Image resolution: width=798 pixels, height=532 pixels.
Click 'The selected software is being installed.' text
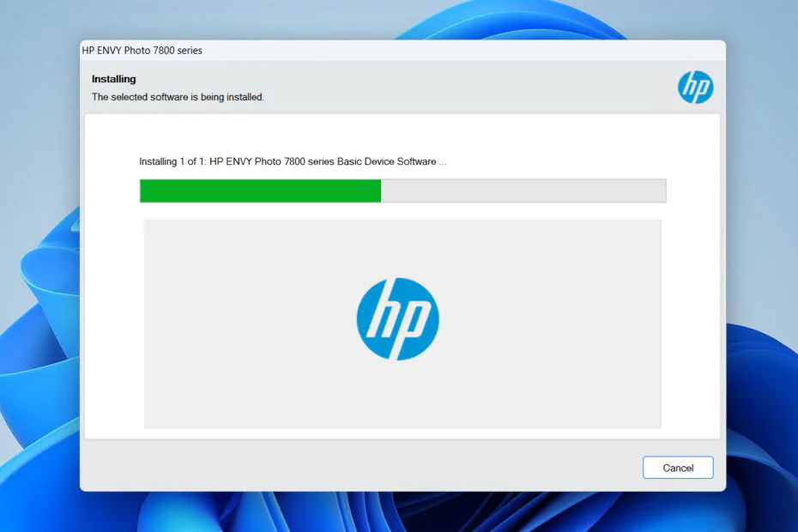click(178, 97)
